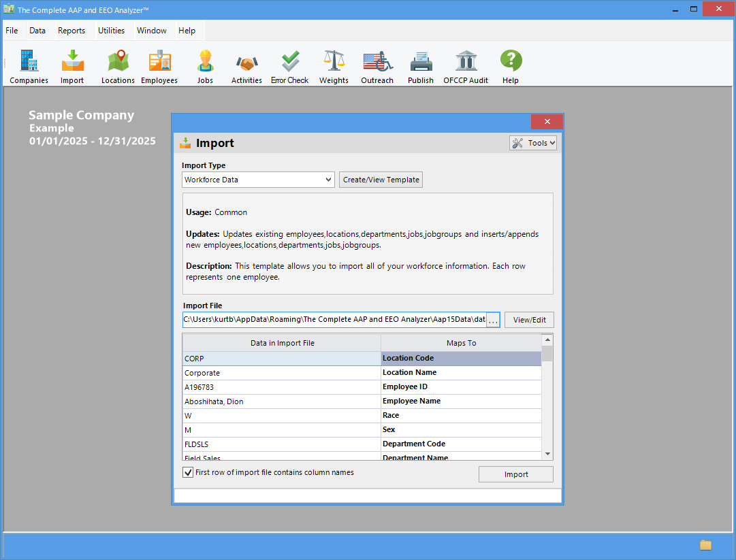Click the Publish printer icon
The height and width of the screenshot is (560, 736).
click(x=421, y=67)
